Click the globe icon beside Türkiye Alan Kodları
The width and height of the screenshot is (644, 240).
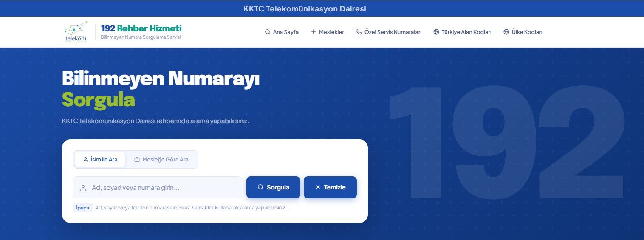tap(436, 32)
